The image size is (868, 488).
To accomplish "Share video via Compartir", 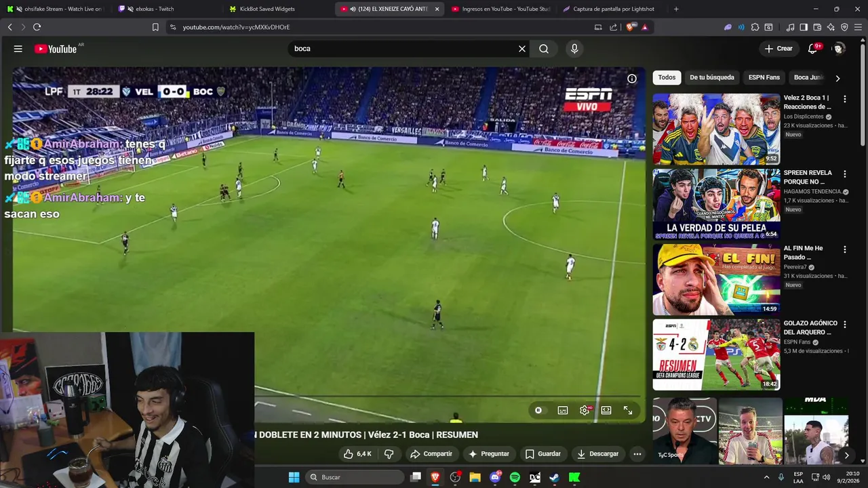I will tap(431, 453).
